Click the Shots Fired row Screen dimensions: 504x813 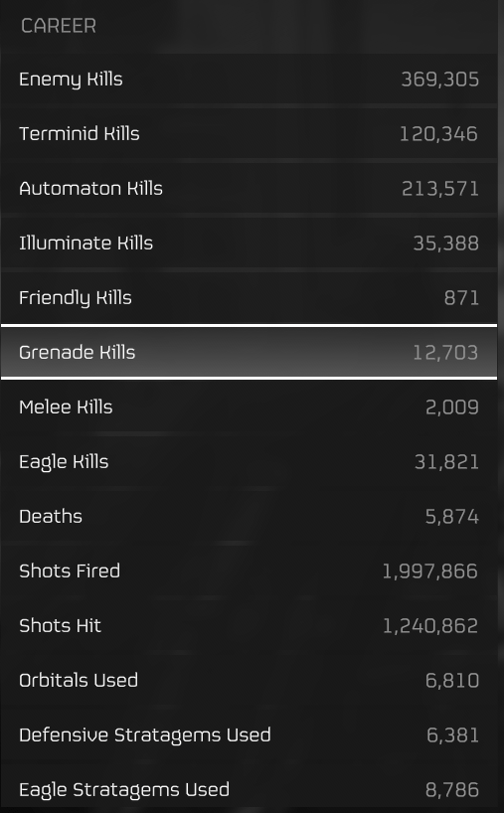[x=249, y=570]
